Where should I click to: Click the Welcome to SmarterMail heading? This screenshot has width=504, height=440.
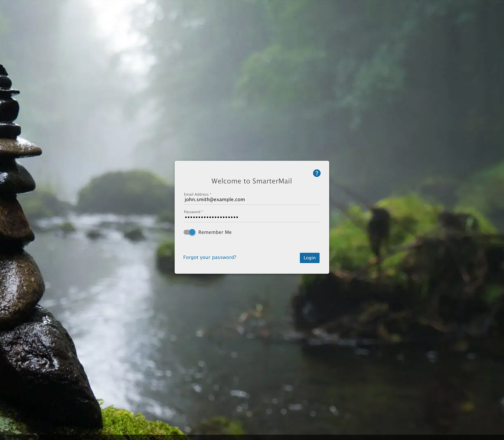point(252,181)
